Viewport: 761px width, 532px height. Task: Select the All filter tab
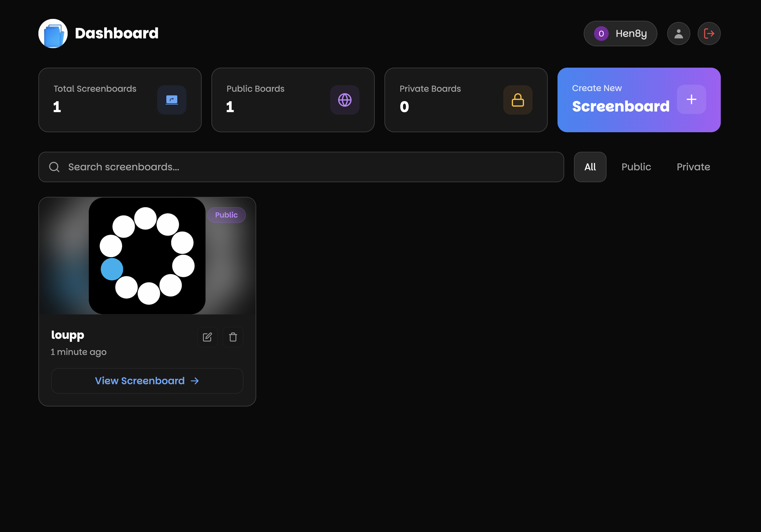tap(590, 167)
